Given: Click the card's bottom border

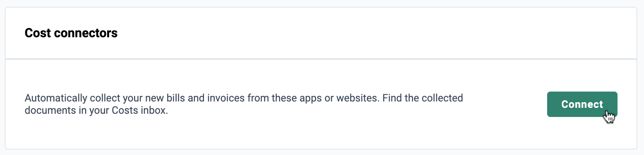Looking at the screenshot, I should pyautogui.click(x=321, y=149).
